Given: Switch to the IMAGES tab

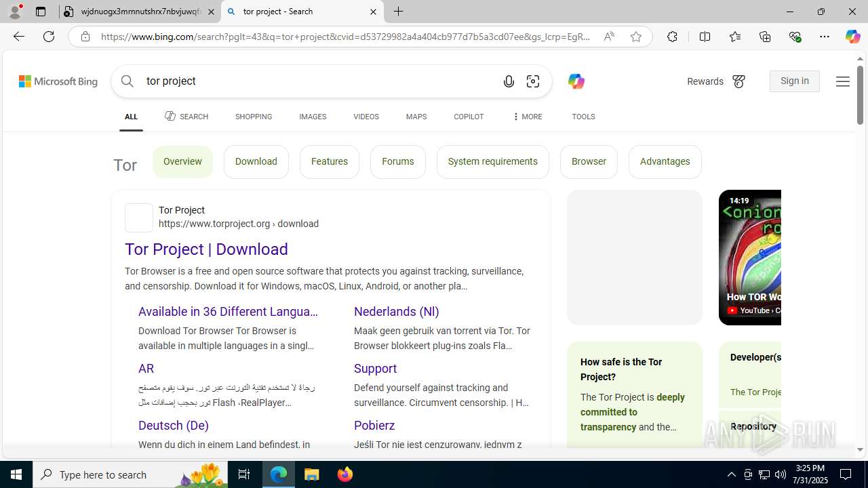Looking at the screenshot, I should coord(313,117).
